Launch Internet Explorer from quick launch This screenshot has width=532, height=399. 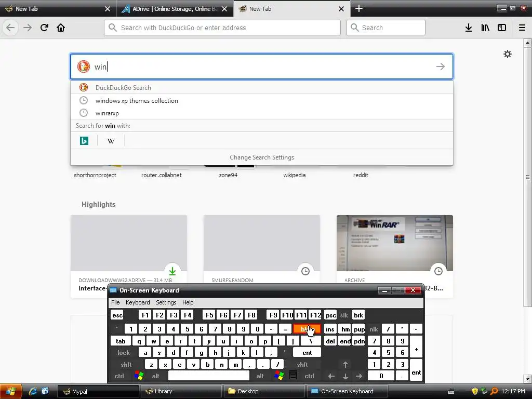point(33,391)
